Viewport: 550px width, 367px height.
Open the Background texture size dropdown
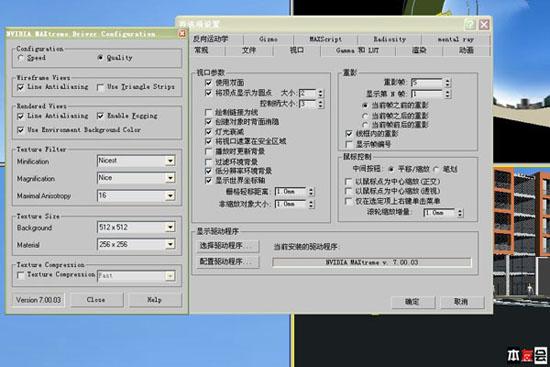[170, 227]
